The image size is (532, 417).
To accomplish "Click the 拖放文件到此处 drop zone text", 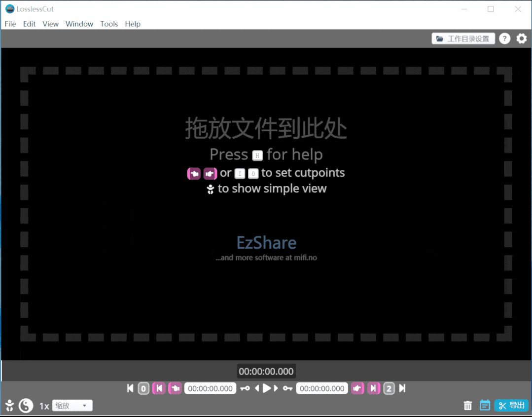I will 266,128.
